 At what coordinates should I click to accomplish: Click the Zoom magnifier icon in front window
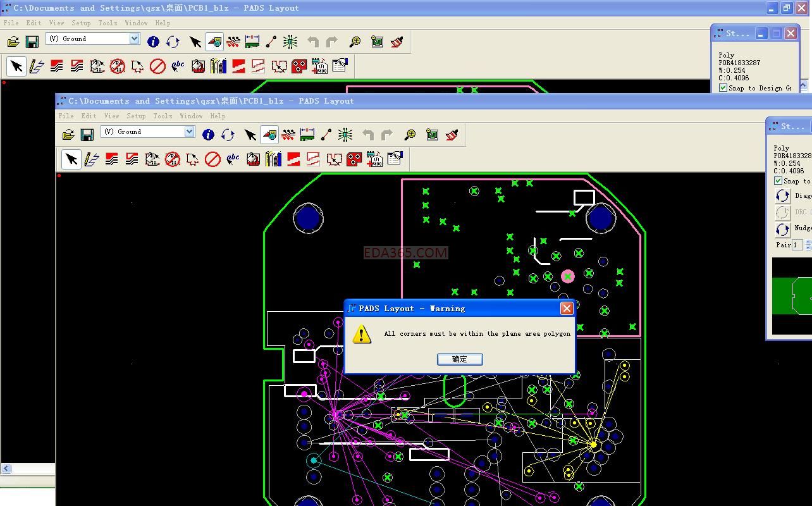410,135
